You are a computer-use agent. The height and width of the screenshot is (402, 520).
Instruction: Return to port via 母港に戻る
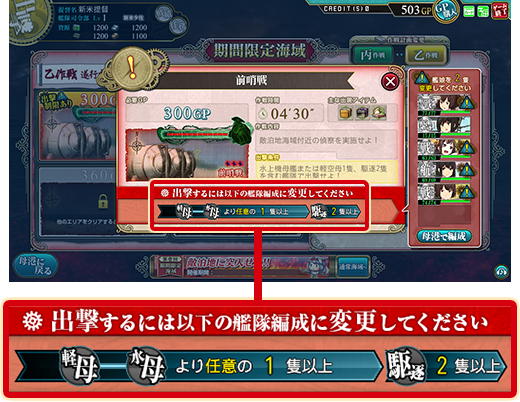[35, 265]
